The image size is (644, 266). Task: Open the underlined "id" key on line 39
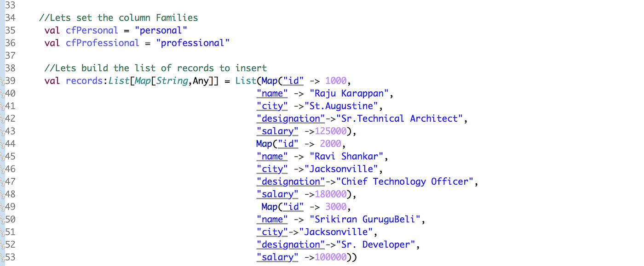[293, 81]
